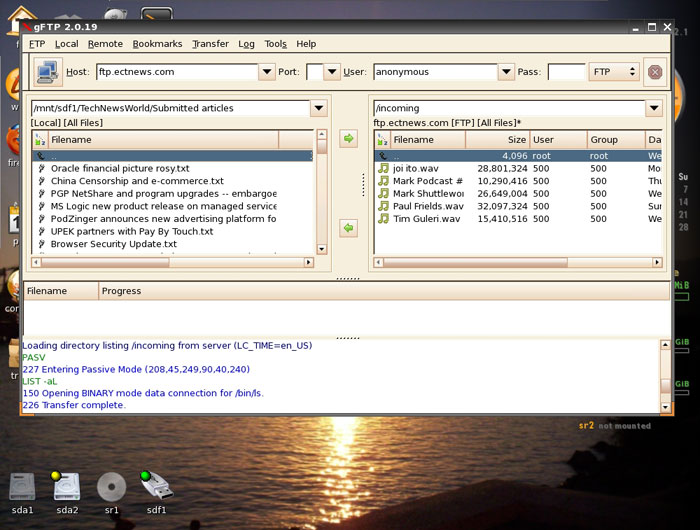This screenshot has height=530, width=700.
Task: Click the local pane horizontal scrollbar
Action: pos(172,263)
